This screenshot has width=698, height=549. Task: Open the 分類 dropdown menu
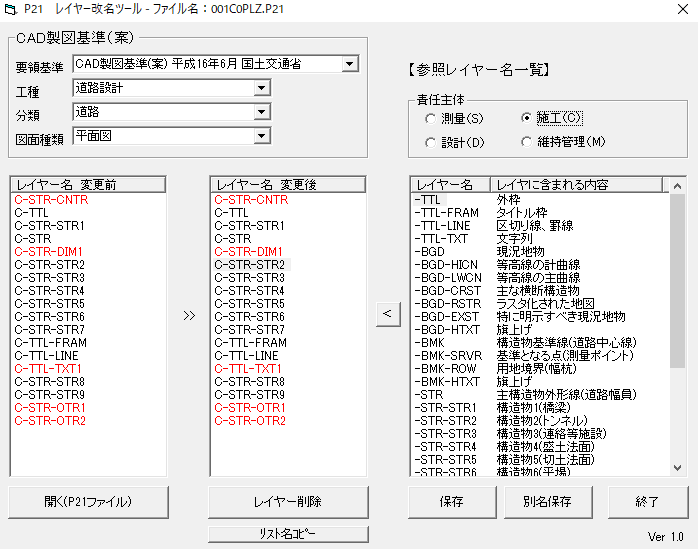[x=261, y=112]
